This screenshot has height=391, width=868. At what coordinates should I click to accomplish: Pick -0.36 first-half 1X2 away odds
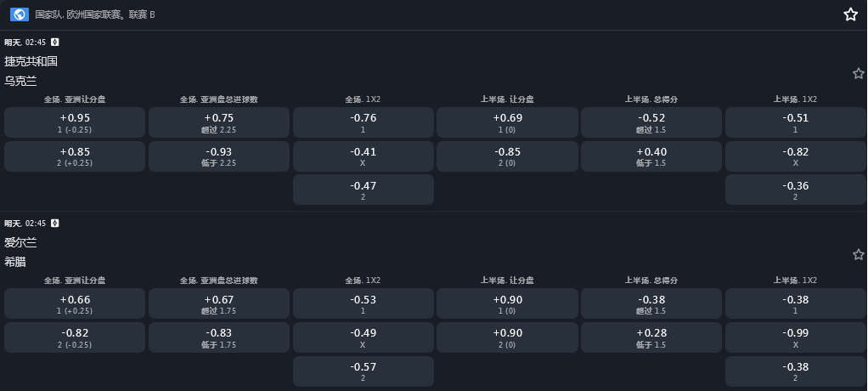(796, 190)
